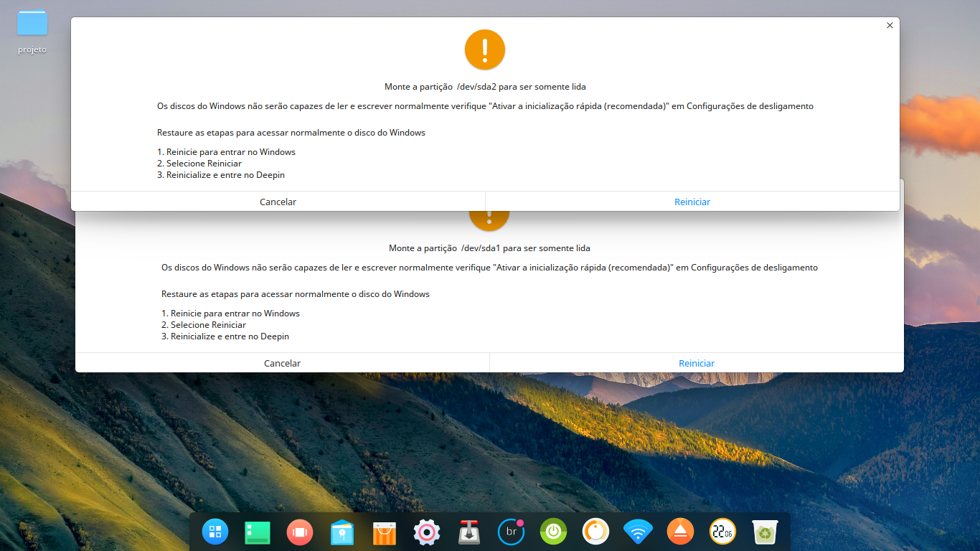Click '2. Selecione Reiniciar' in sda2 dialog
The height and width of the screenshot is (551, 980).
[x=199, y=164]
